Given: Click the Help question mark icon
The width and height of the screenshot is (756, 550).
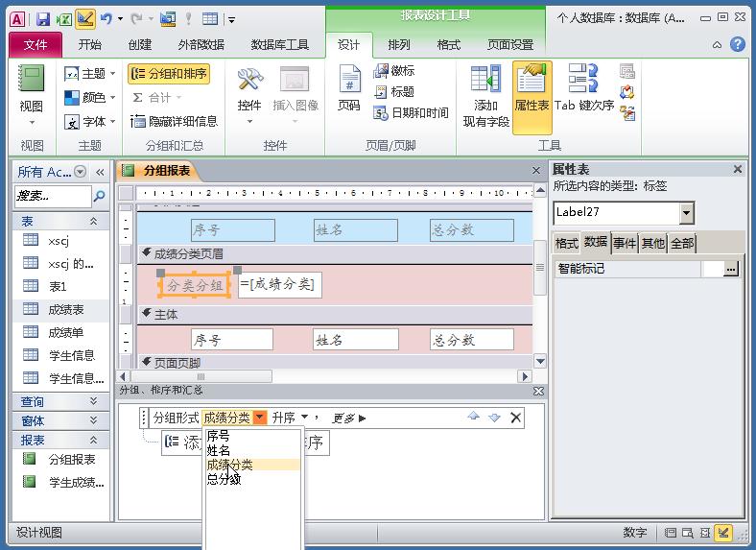Looking at the screenshot, I should tap(738, 44).
